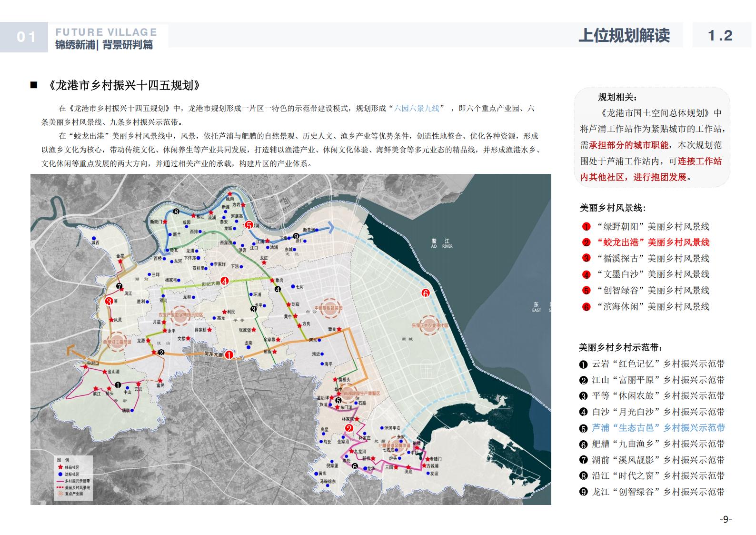756x535 pixels.
Task: Click black marker 5 beside 芦浦 on the map
Action: pos(338,400)
